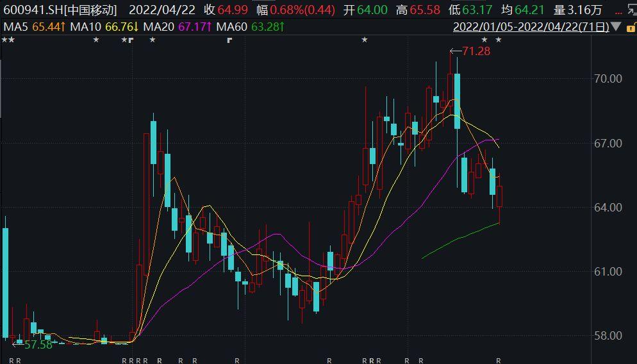Click the rightmost R marker on bottom axis
Screen dimensions: 637x364
(499, 360)
